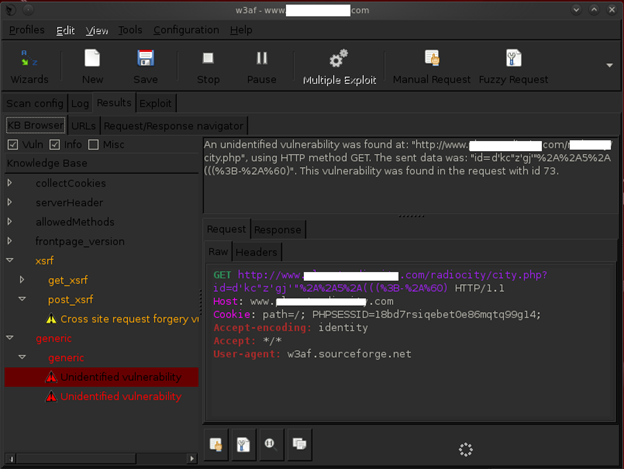
Task: Enable the Misc filter checkbox
Action: coord(93,145)
